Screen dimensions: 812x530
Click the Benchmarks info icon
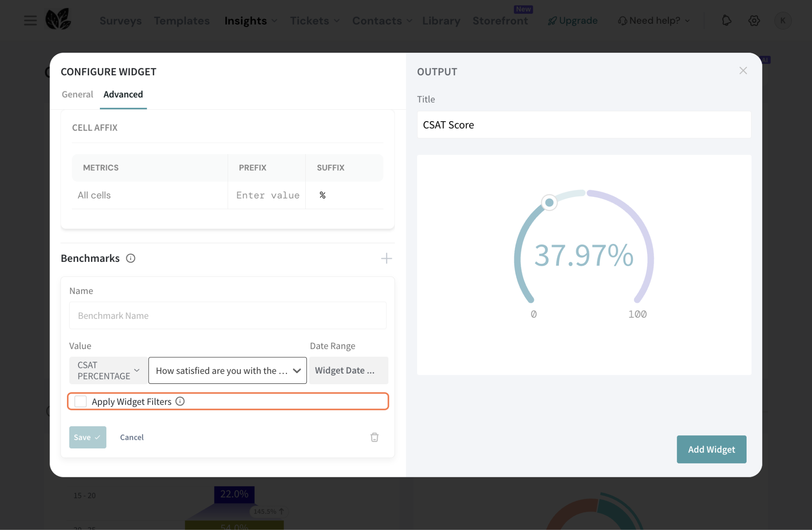(x=130, y=258)
